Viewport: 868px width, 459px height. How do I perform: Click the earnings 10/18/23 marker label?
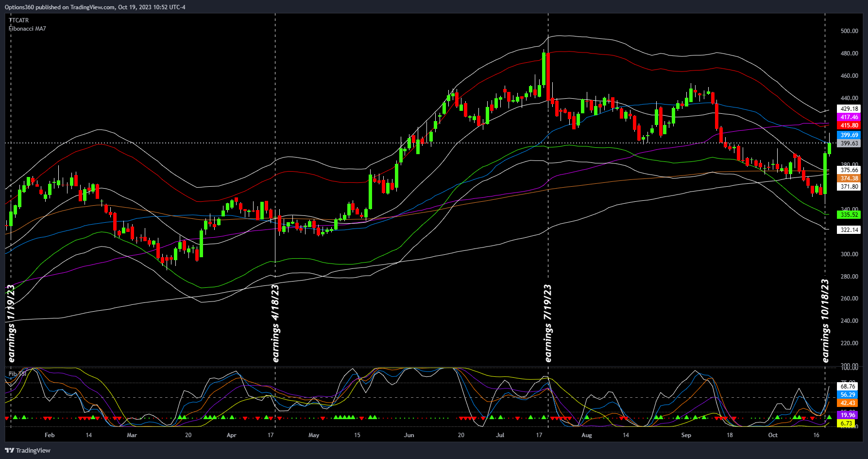(825, 321)
